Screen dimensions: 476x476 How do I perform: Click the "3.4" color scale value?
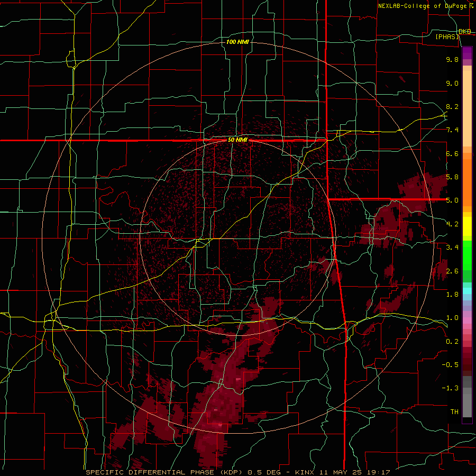pos(452,248)
